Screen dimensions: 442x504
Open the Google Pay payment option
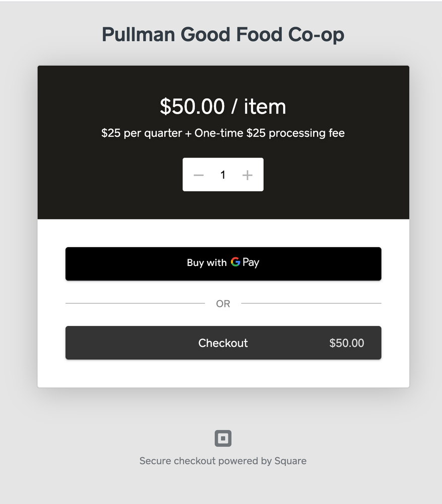[x=223, y=263]
